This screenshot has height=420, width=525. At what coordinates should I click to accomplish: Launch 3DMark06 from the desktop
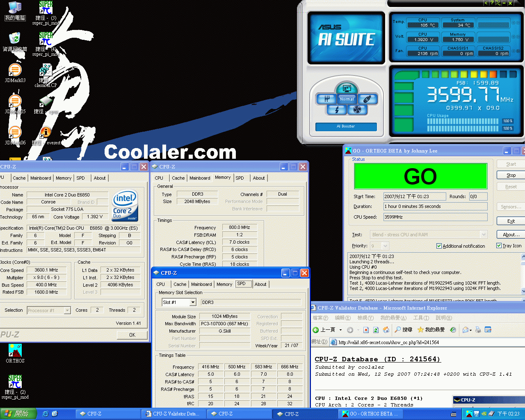point(15,135)
